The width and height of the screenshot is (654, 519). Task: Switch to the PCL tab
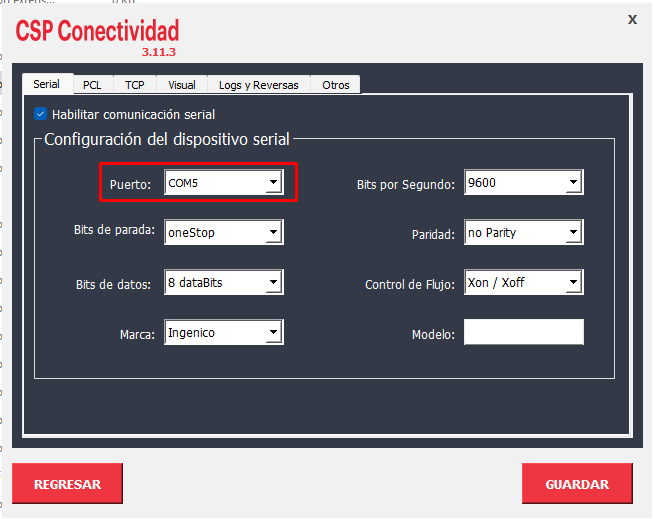tap(92, 85)
